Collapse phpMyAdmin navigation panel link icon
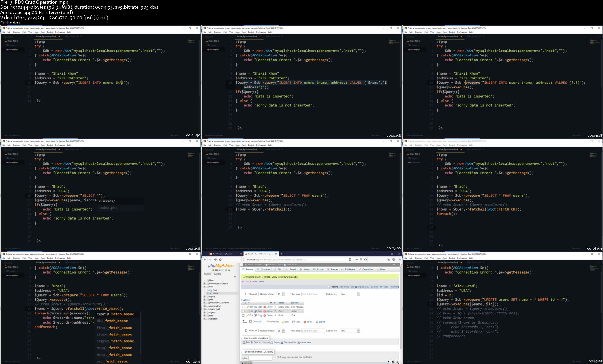 (x=235, y=277)
